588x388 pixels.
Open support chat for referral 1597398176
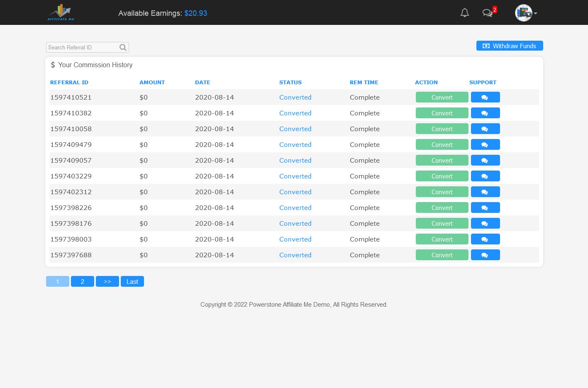click(485, 224)
